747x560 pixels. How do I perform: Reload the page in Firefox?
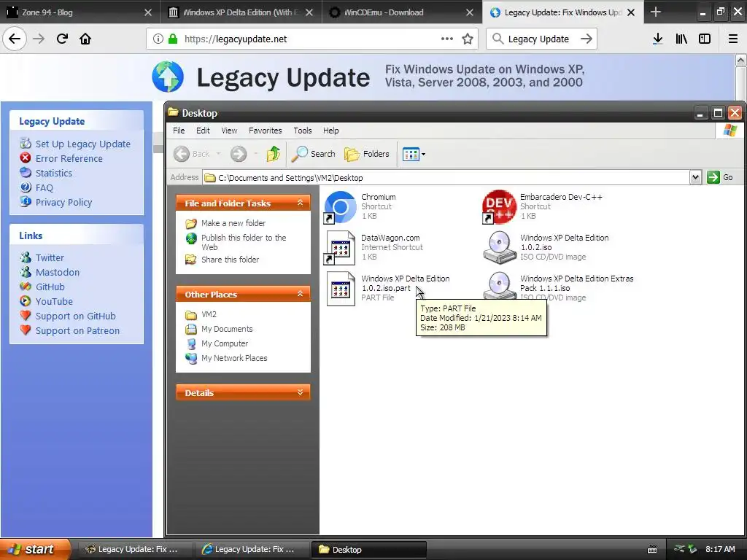[x=62, y=39]
